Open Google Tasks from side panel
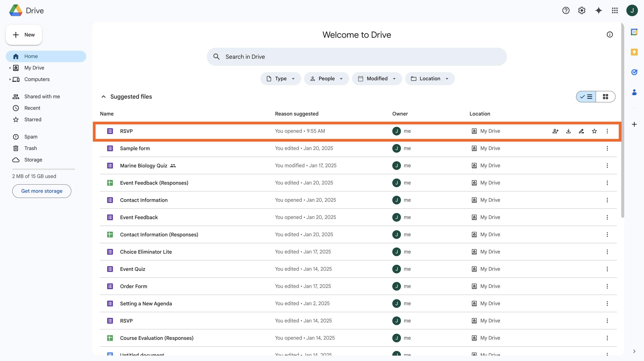644x361 pixels. pos(634,72)
